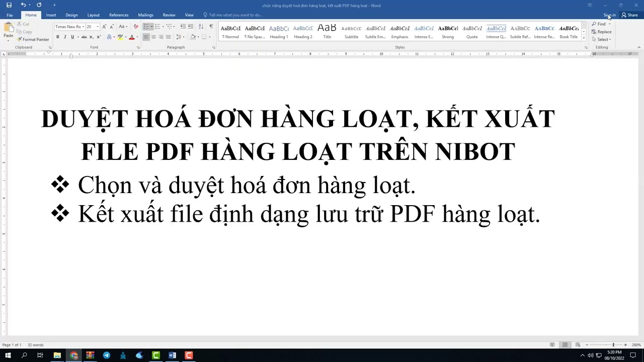Click Sign in

click(x=609, y=15)
